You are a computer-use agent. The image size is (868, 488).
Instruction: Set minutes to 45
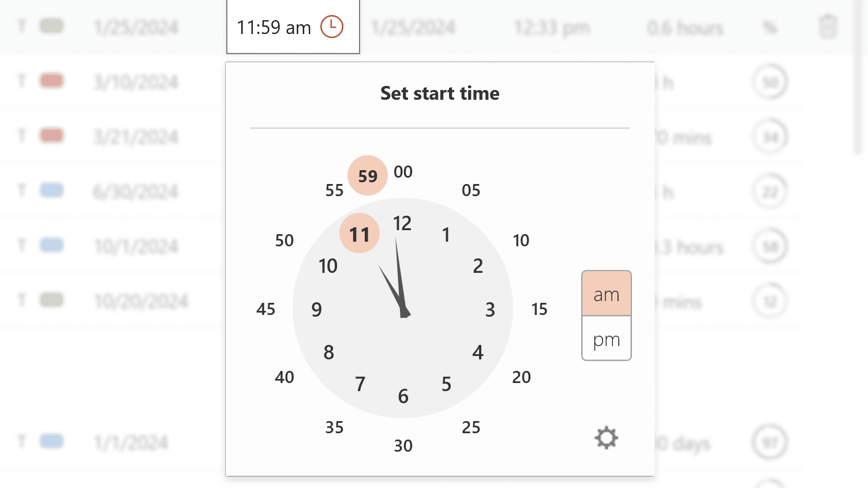pos(265,310)
